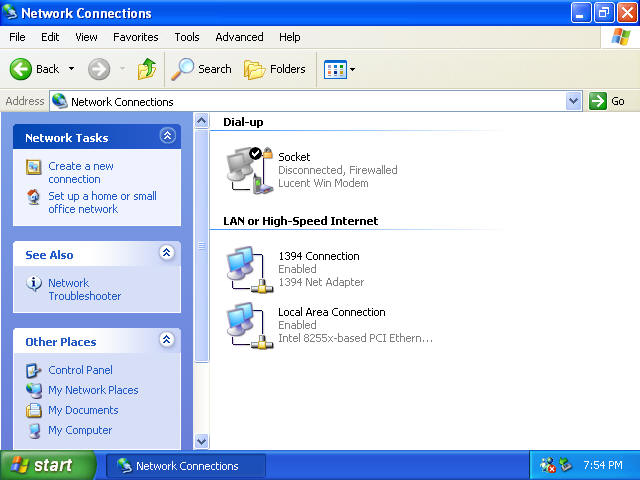Expand the Address bar dropdown arrow
Screen dimensions: 640x480
pyautogui.click(x=573, y=101)
